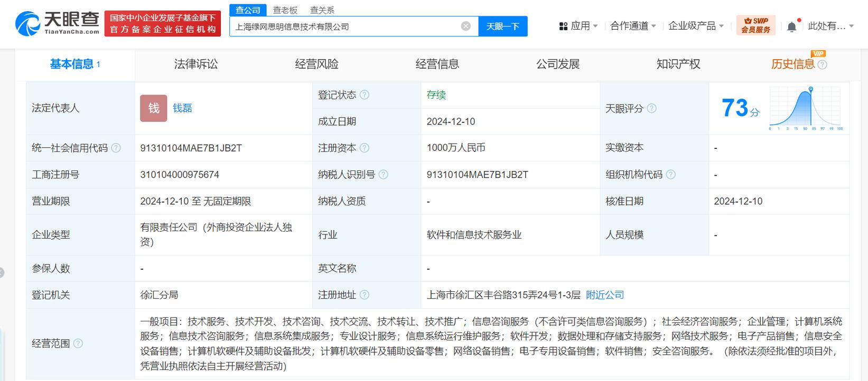The height and width of the screenshot is (381, 868).
Task: Click the 存续 status text
Action: pyautogui.click(x=436, y=95)
